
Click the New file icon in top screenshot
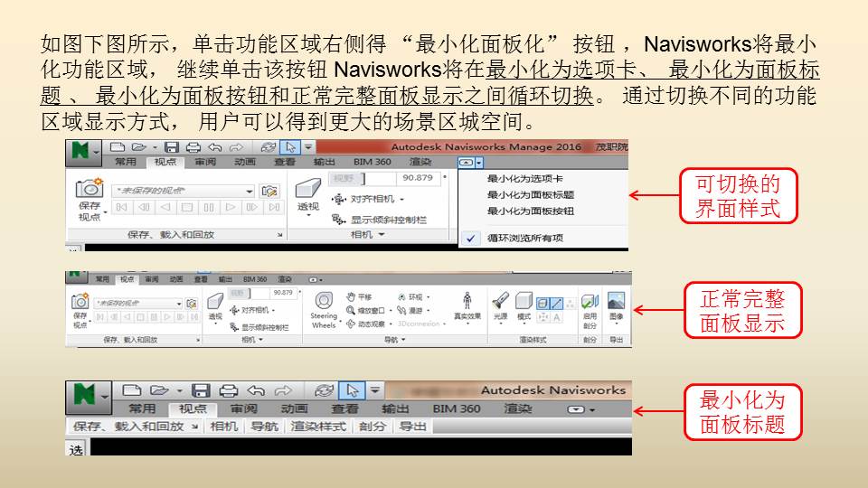[118, 147]
